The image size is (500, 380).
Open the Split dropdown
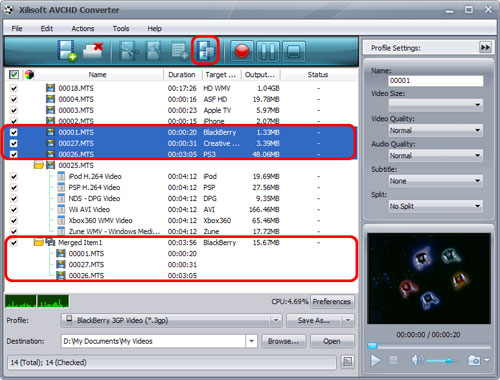tap(436, 206)
